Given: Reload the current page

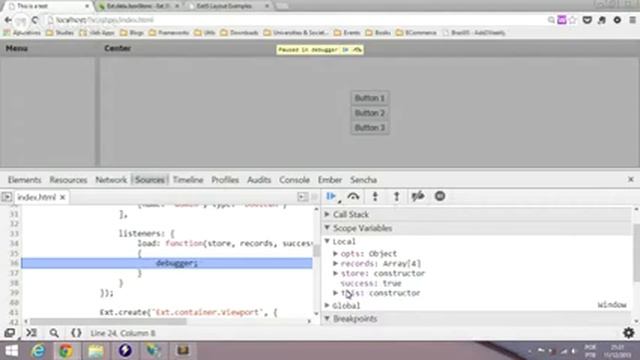Looking at the screenshot, I should [35, 20].
